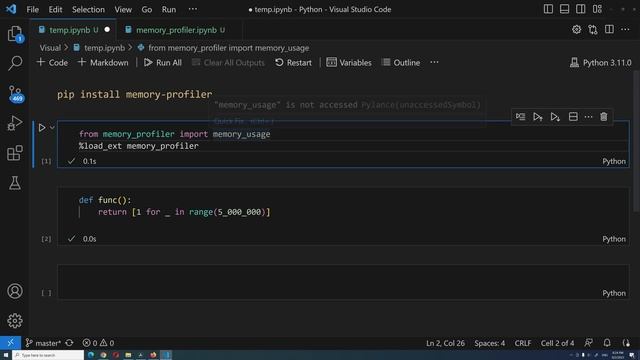Click Windows taskbar search box

tap(48, 355)
